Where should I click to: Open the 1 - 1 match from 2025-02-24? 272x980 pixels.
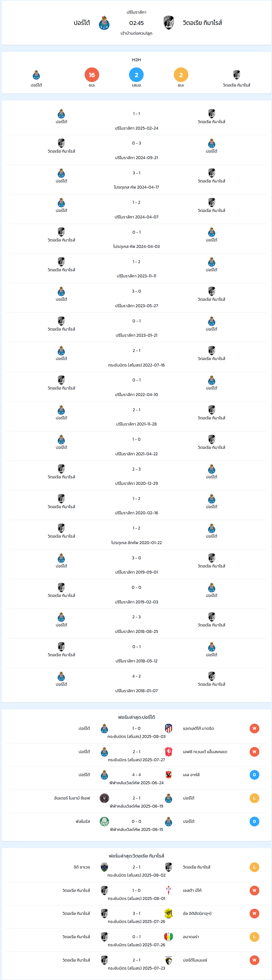(x=136, y=120)
